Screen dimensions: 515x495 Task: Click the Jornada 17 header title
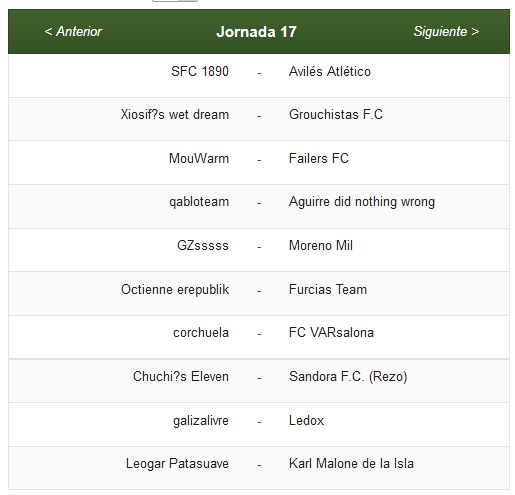pyautogui.click(x=256, y=32)
